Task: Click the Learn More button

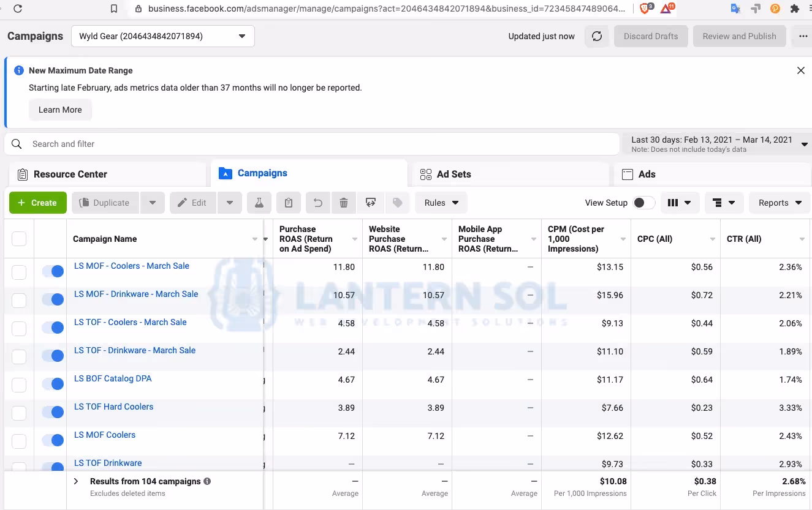Action: [x=60, y=110]
